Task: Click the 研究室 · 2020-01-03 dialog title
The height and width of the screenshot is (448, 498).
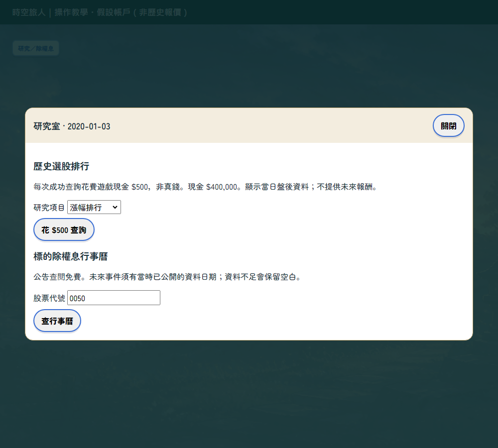Action: click(72, 126)
